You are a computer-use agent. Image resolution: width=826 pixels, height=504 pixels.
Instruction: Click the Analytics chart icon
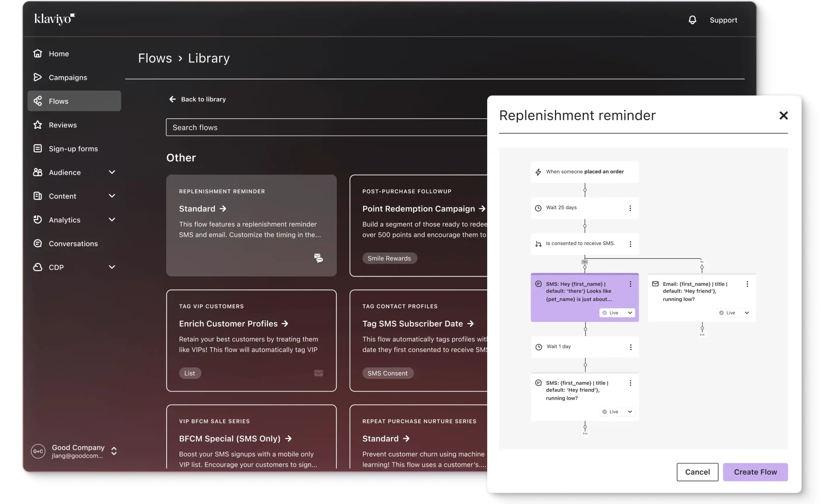[38, 219]
